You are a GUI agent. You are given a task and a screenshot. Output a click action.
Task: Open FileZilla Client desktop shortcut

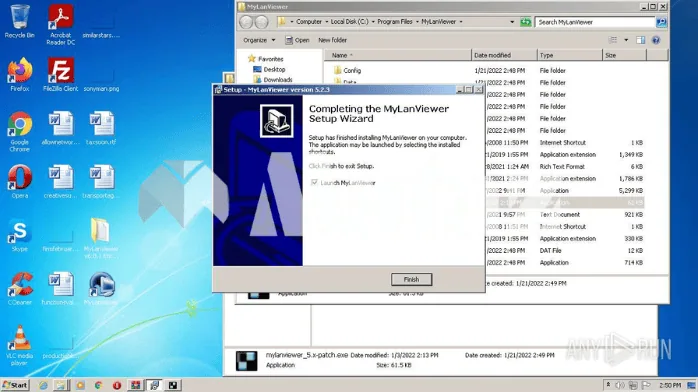61,75
